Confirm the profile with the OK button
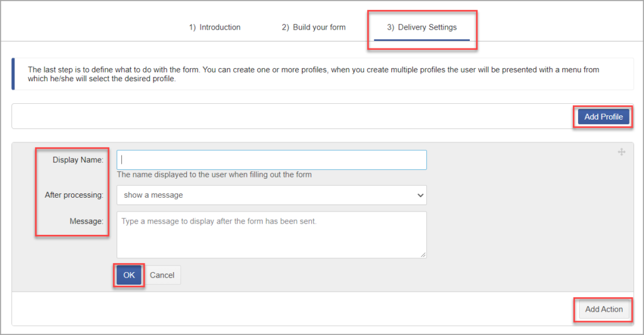Image resolution: width=644 pixels, height=335 pixels. click(129, 275)
